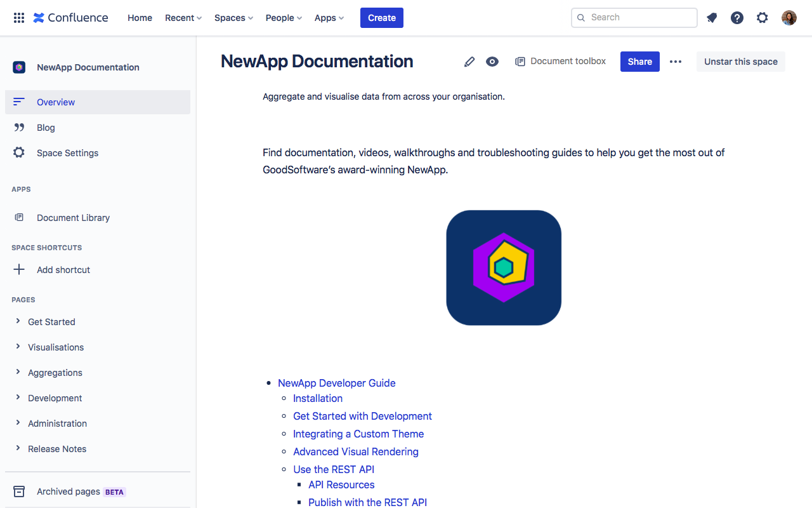Select Blog in the sidebar
Screen dimensions: 812x508
pyautogui.click(x=46, y=128)
